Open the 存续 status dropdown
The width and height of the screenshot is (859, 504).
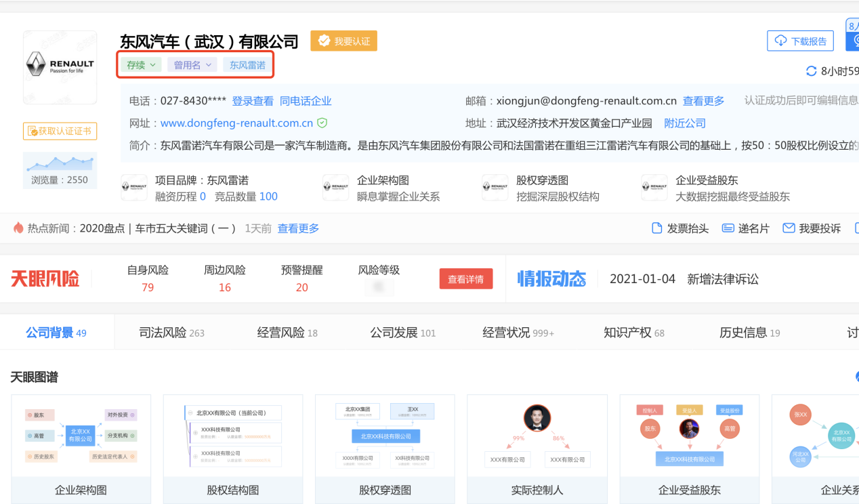[141, 65]
